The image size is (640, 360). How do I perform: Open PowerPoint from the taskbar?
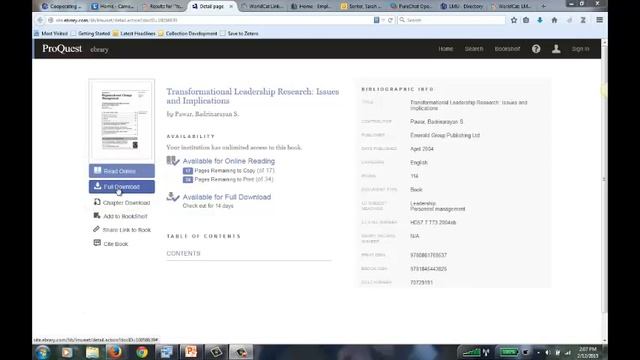tap(191, 352)
